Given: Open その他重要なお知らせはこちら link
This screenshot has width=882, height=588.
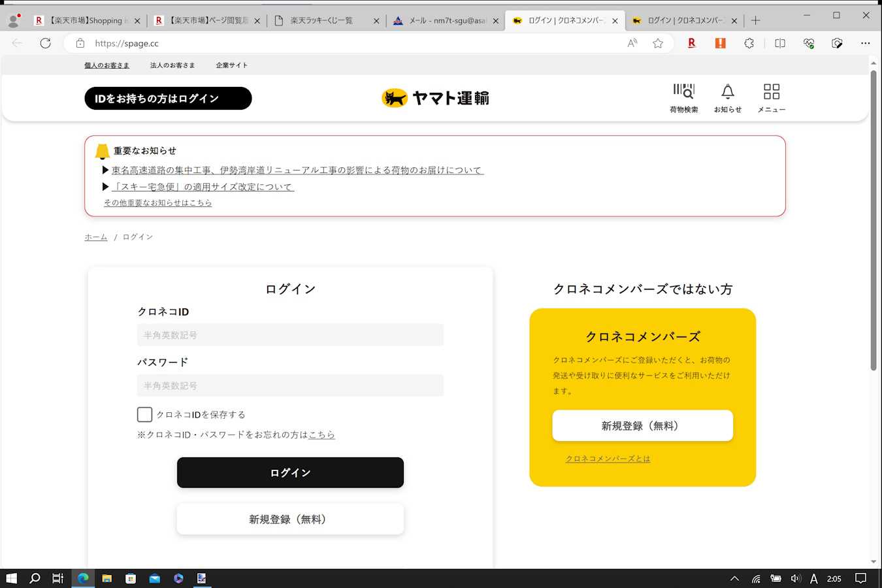Looking at the screenshot, I should 157,203.
